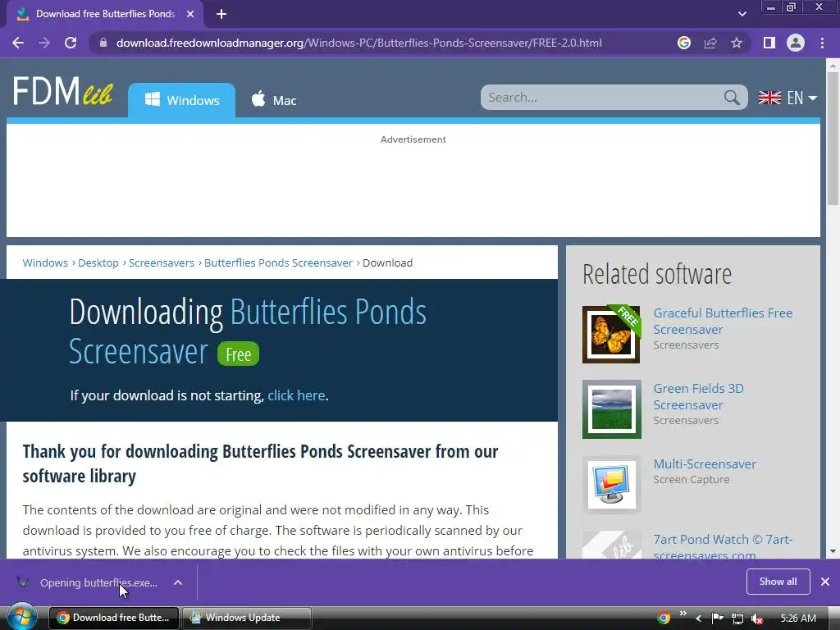Click the Chrome icon in system tray
The height and width of the screenshot is (630, 840).
pos(663,618)
